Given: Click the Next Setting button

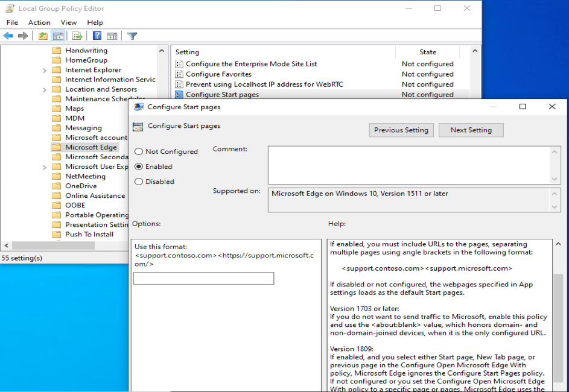Looking at the screenshot, I should (x=471, y=130).
